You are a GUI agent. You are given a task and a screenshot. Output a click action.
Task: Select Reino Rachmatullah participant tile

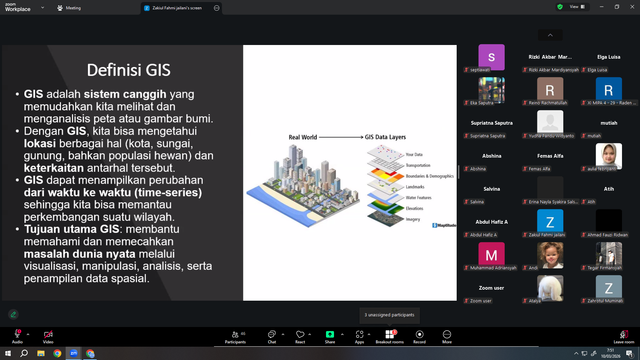550,91
